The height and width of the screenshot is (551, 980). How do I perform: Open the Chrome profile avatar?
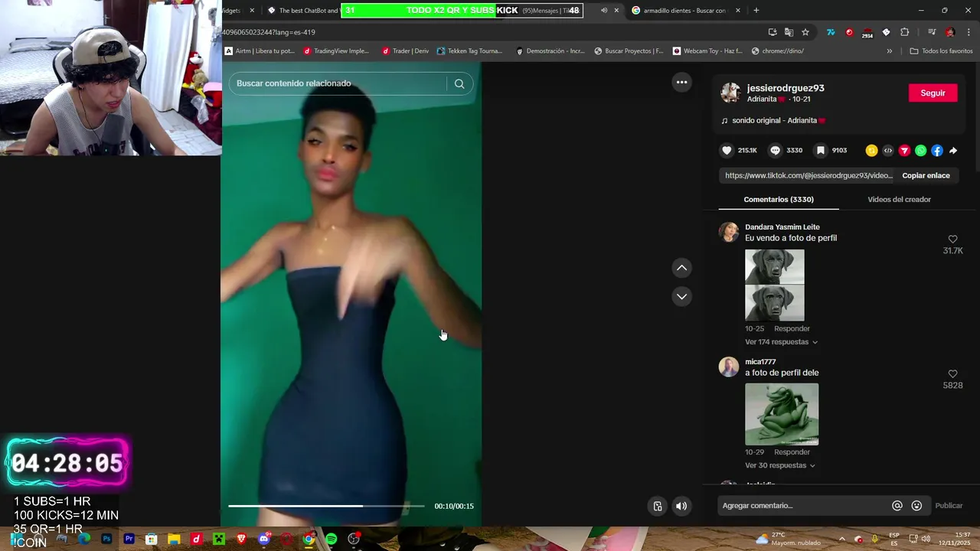click(x=950, y=32)
